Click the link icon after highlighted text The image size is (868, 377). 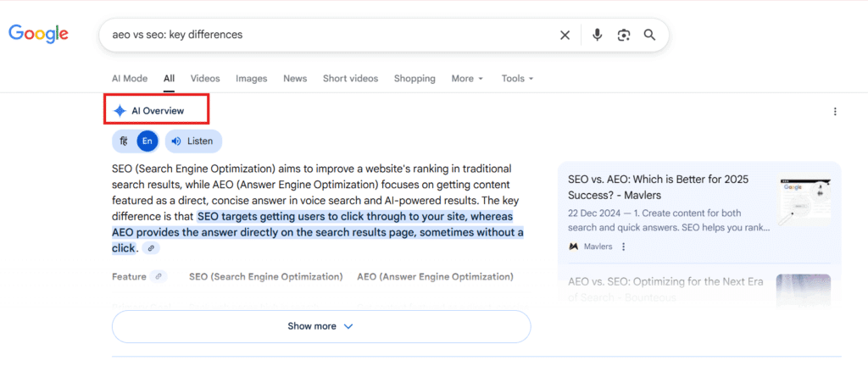click(x=151, y=248)
